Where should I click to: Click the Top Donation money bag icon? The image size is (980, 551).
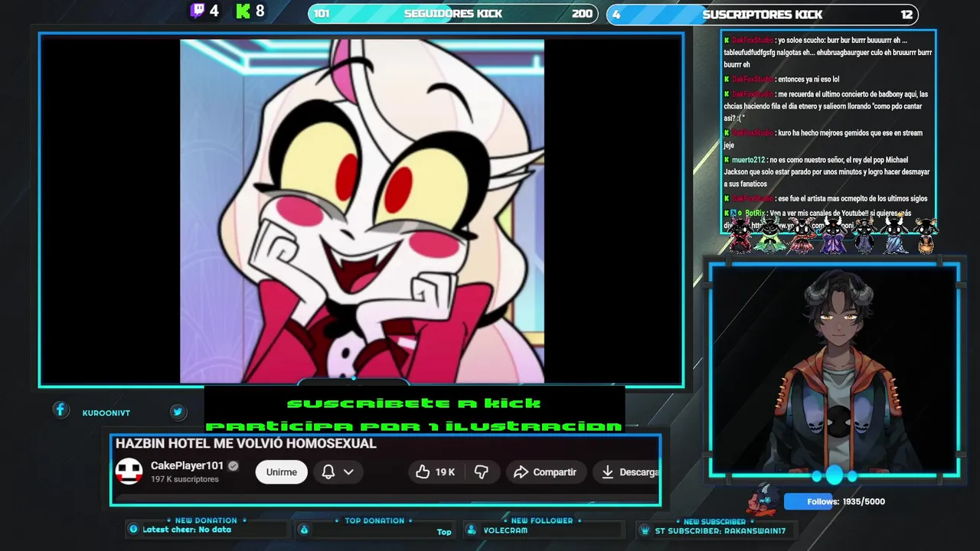click(304, 530)
